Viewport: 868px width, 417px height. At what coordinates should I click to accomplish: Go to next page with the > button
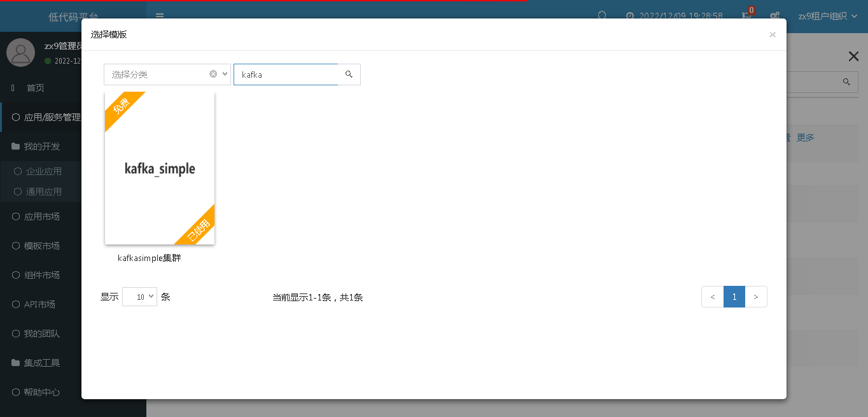(x=756, y=297)
